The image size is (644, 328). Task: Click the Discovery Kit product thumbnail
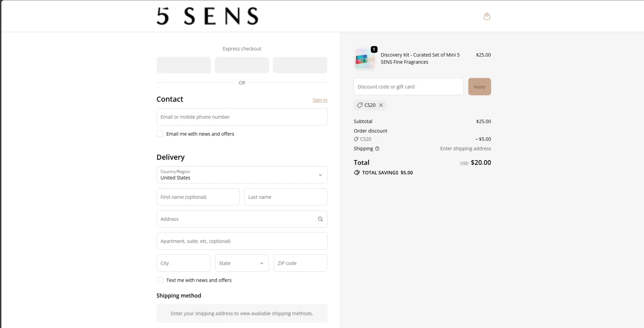coord(365,59)
